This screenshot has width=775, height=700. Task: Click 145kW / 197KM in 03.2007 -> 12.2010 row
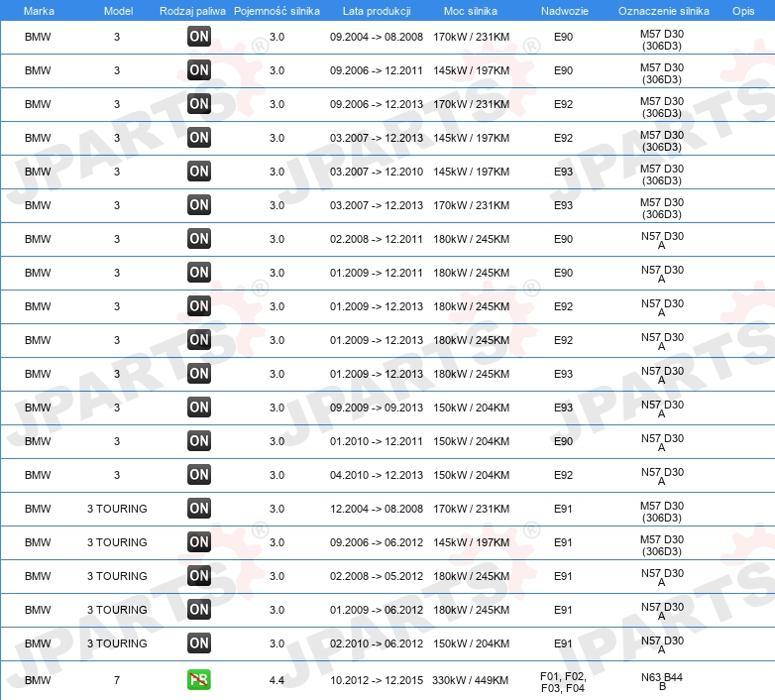coord(471,172)
